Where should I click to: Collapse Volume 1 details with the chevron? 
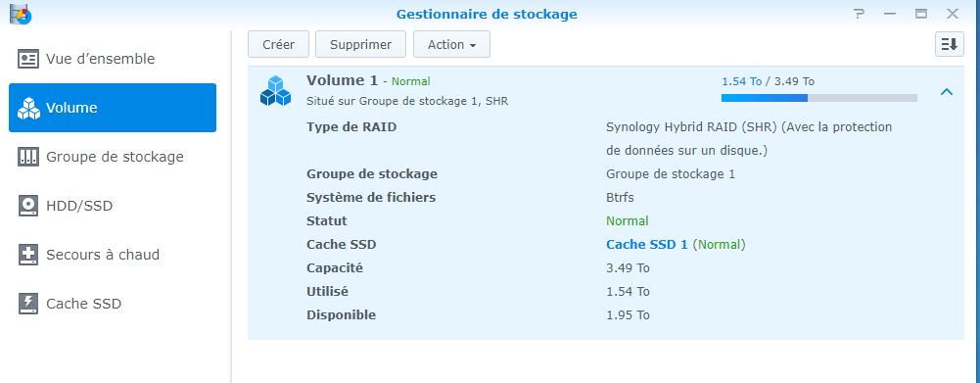[x=947, y=92]
